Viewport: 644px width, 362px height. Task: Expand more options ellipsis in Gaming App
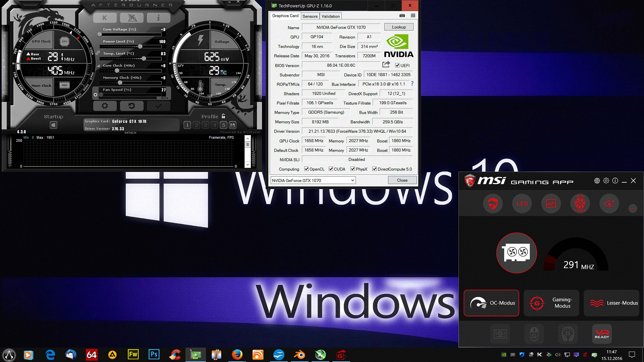[633, 208]
